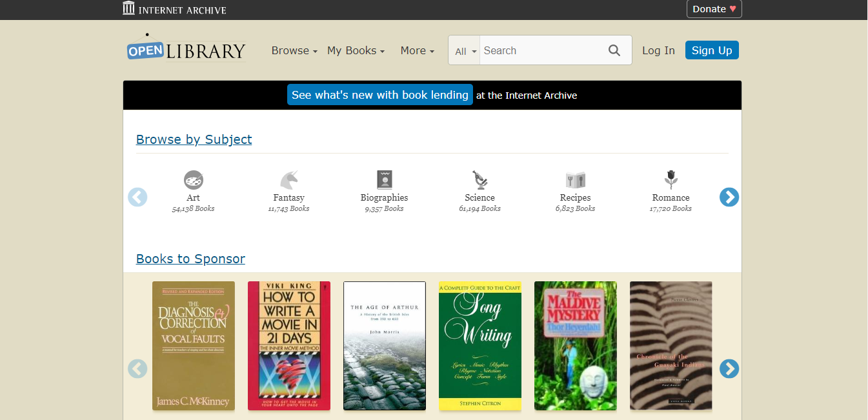Advance the subjects carousel with the right arrow
Screen dimensions: 868x420
pyautogui.click(x=729, y=197)
